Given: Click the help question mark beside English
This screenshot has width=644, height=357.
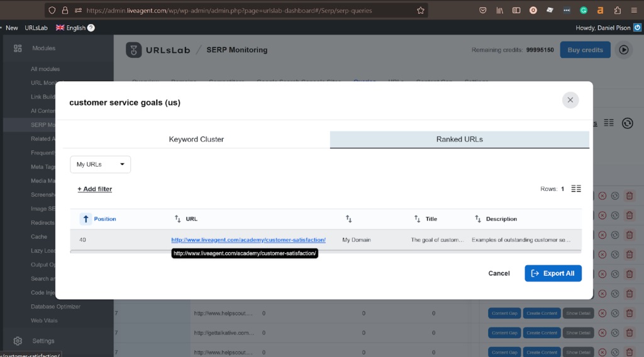Looking at the screenshot, I should click(x=91, y=28).
